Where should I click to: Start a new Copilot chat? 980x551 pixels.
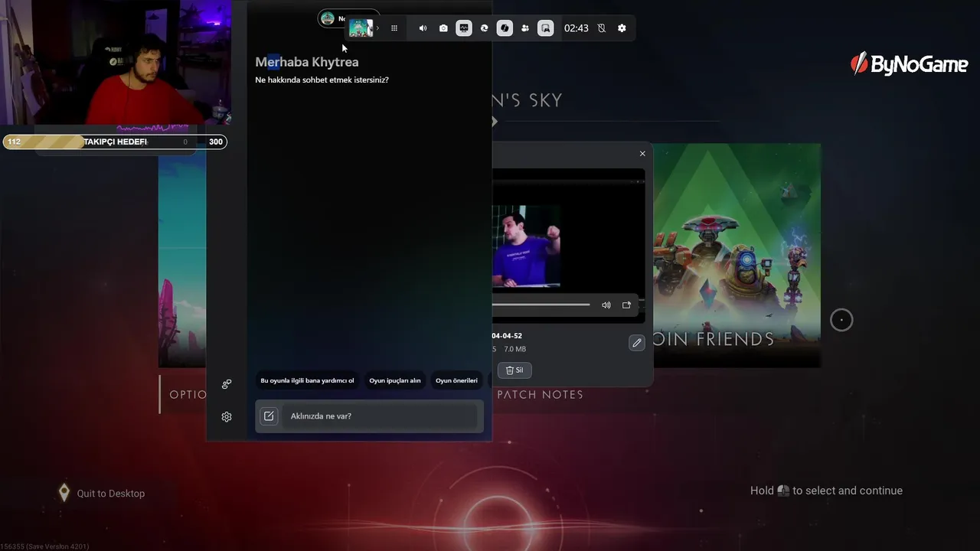coord(269,416)
